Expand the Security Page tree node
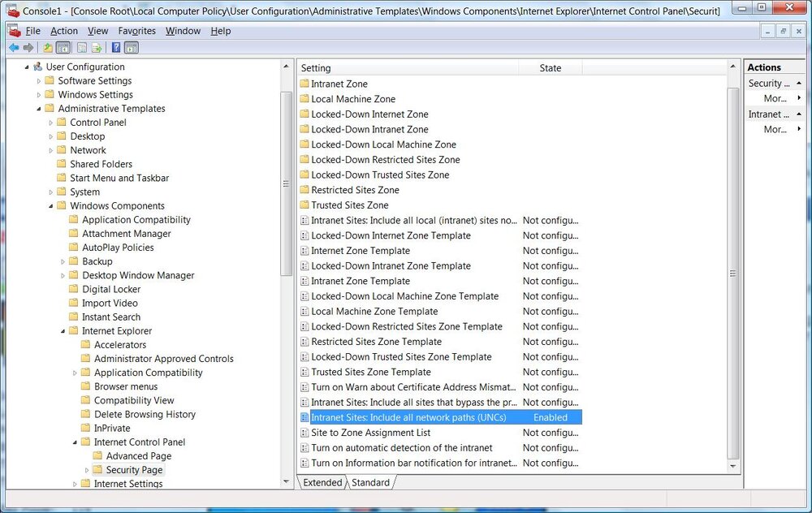This screenshot has width=812, height=513. 87,470
